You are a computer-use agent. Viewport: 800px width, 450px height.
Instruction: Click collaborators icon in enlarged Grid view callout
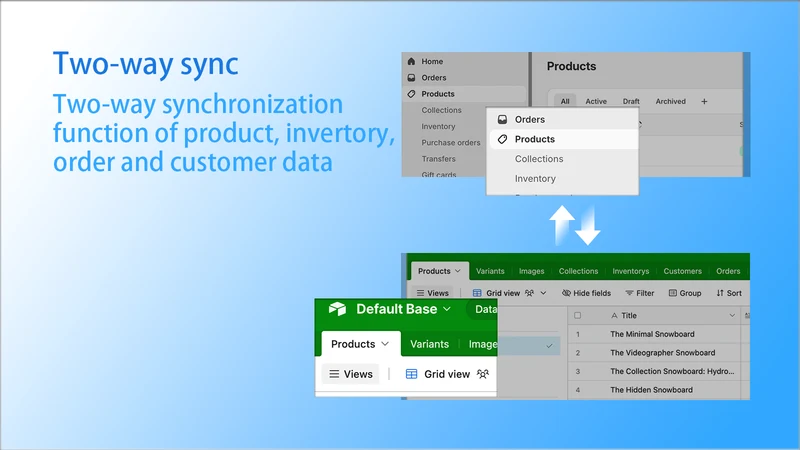point(483,374)
